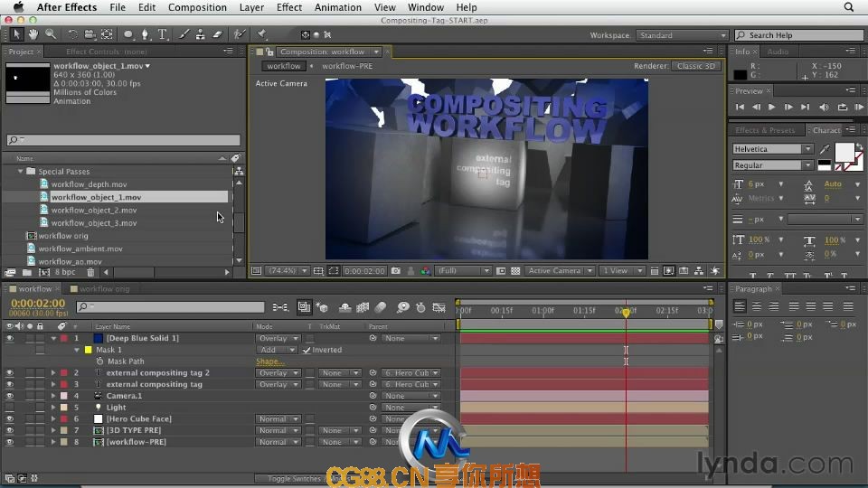Click the Search Help field
868x488 pixels.
pos(798,35)
